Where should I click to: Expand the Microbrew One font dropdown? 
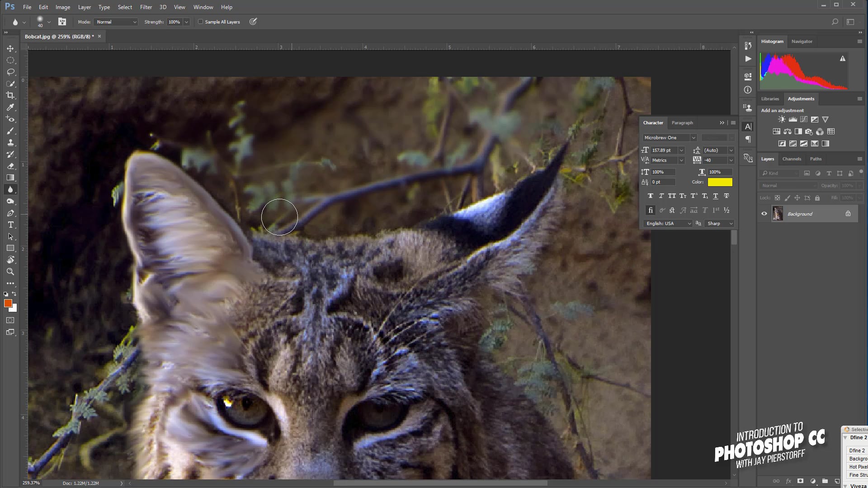693,137
